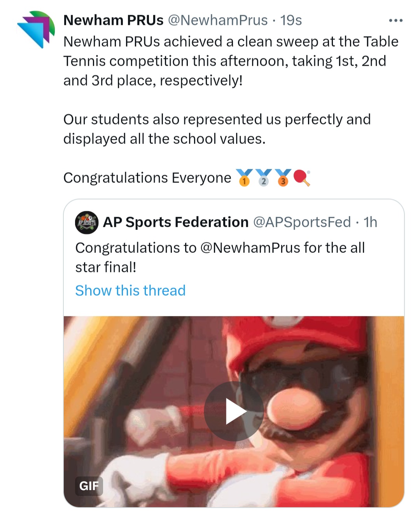Open the three-dot more options menu
The width and height of the screenshot is (420, 515).
pos(395,20)
